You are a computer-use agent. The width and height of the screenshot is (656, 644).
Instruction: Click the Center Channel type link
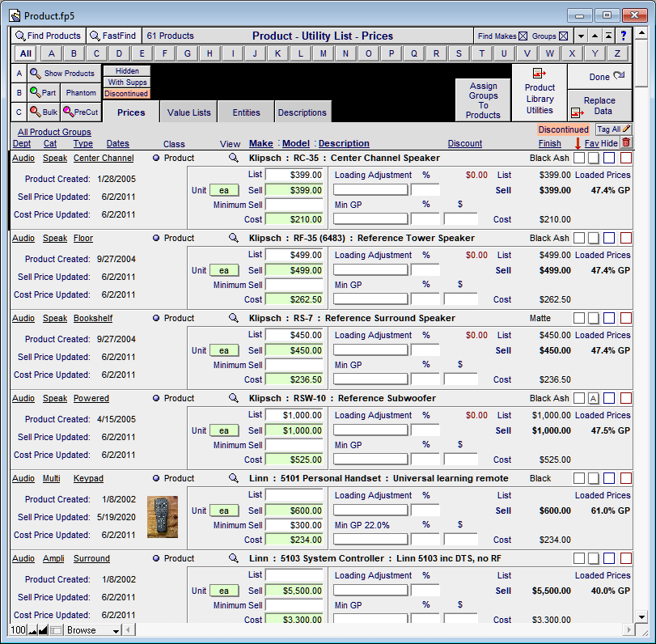(104, 158)
